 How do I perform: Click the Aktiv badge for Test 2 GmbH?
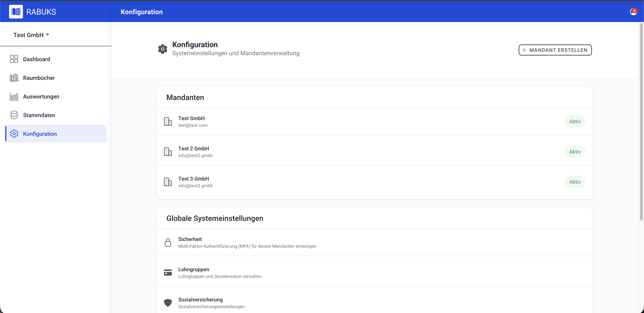click(x=575, y=152)
